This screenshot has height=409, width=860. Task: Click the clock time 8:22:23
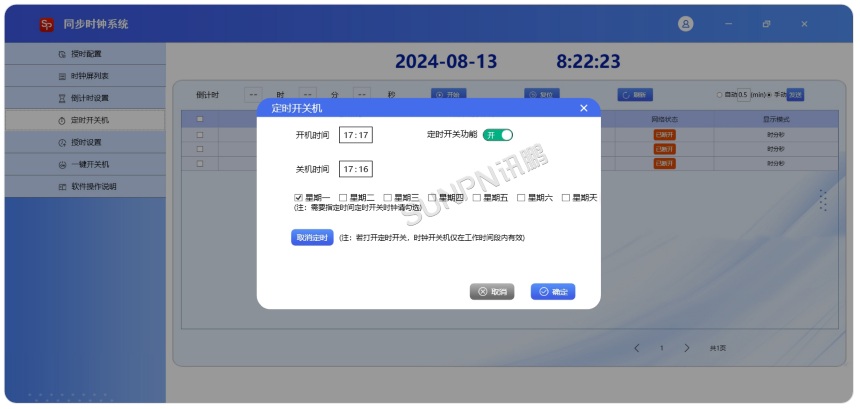[589, 61]
